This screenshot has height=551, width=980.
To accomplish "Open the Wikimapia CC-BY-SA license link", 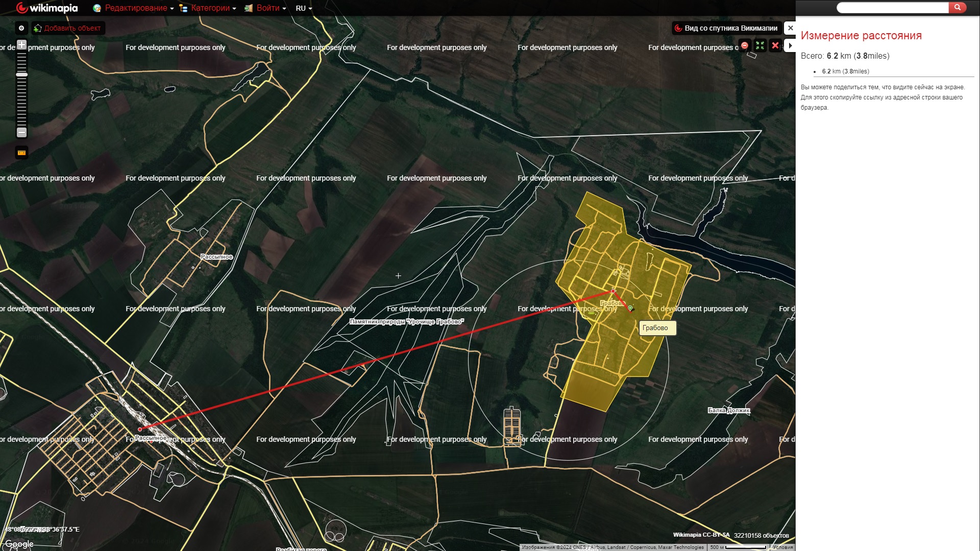I will tap(701, 535).
